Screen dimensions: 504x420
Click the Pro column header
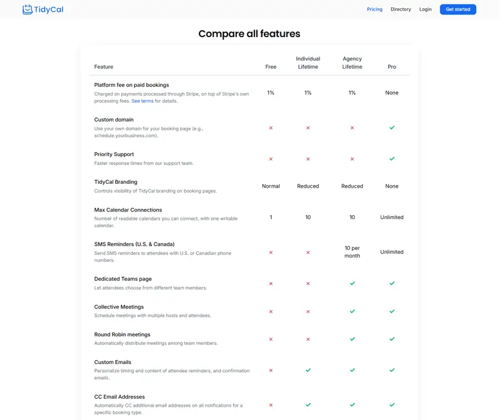tap(391, 67)
